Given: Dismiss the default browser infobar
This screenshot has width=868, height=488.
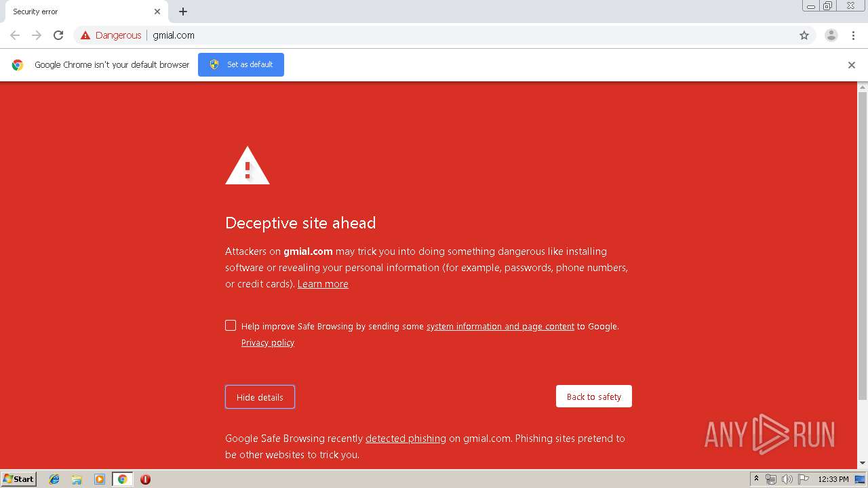Looking at the screenshot, I should 852,65.
